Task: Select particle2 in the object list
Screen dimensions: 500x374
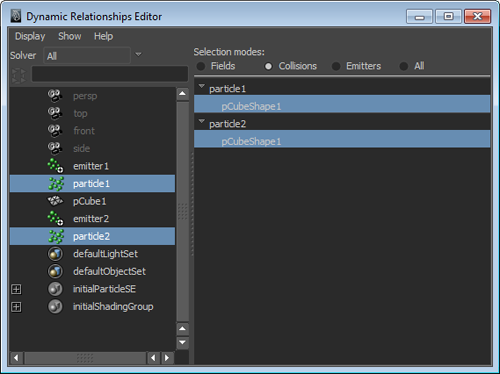Action: pyautogui.click(x=92, y=236)
